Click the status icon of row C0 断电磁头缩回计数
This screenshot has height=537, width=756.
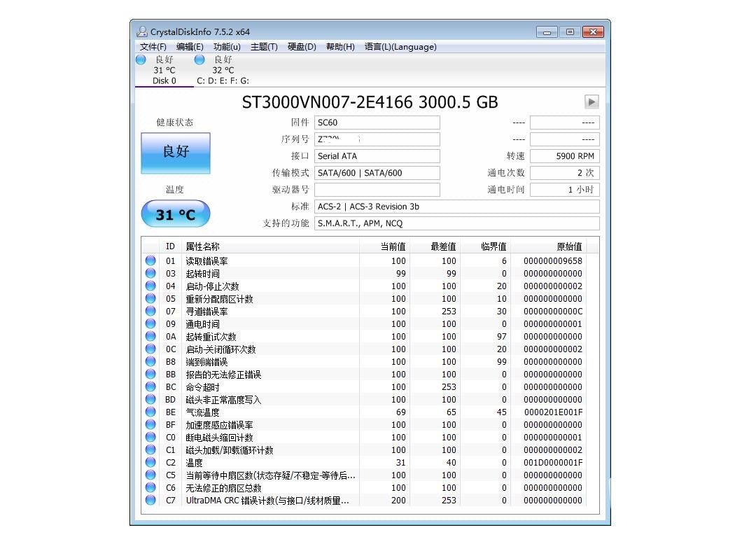coord(150,437)
